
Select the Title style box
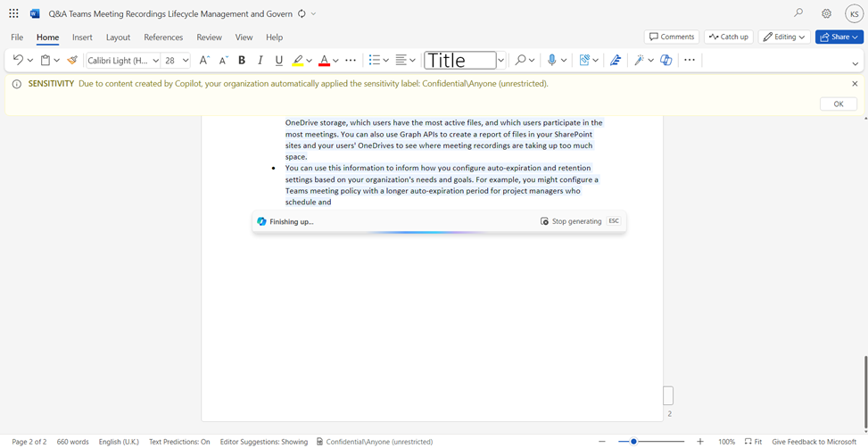pos(460,60)
